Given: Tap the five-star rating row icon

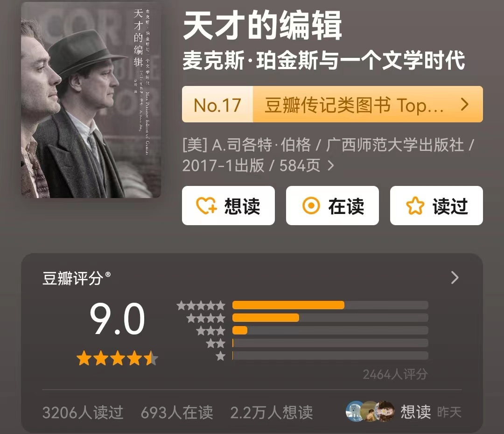Looking at the screenshot, I should (201, 306).
